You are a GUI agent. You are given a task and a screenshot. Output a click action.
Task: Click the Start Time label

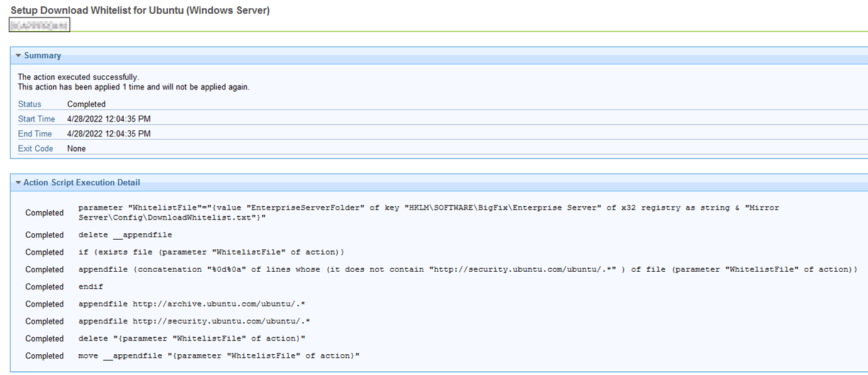pyautogui.click(x=36, y=119)
